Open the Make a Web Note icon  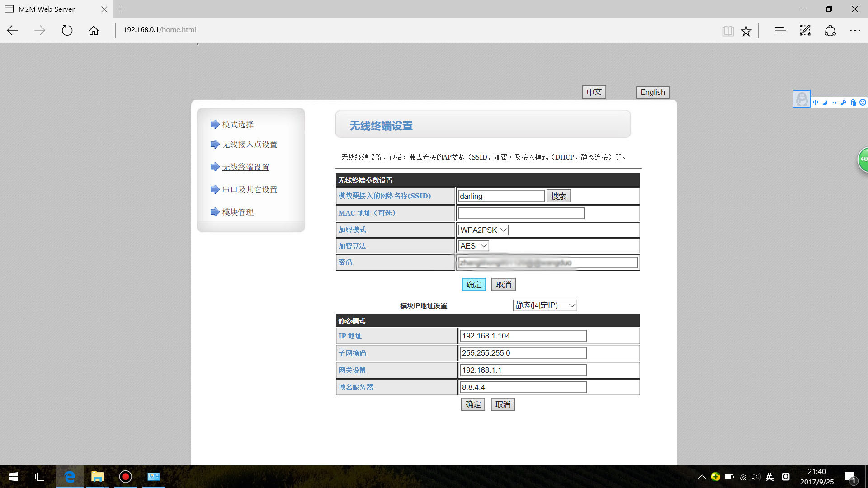point(805,30)
